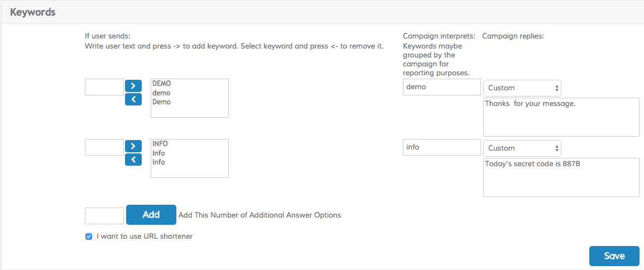Click the add keyword arrow beside the DEMO list

click(x=133, y=86)
